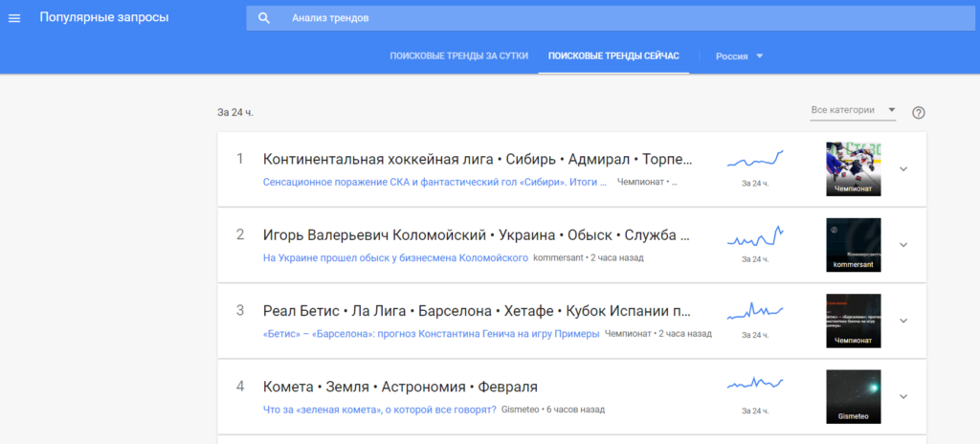Open the help question mark icon
The image size is (980, 444).
coord(918,113)
